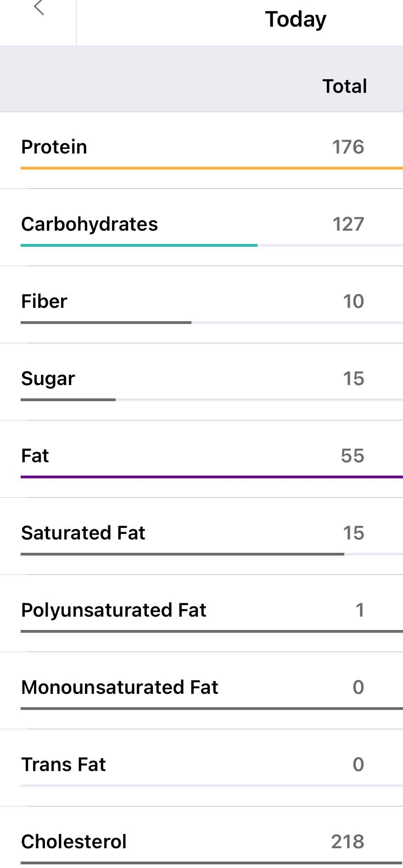Screen dimensions: 403x868
Task: Open the Saturated Fat entry
Action: click(83, 533)
